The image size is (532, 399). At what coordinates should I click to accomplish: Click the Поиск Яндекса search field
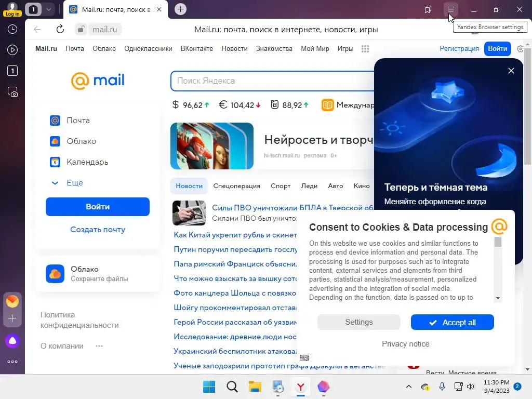[x=272, y=81]
